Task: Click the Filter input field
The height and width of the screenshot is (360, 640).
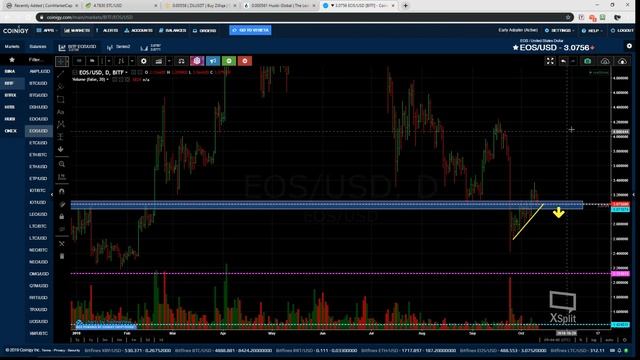Action: point(38,60)
